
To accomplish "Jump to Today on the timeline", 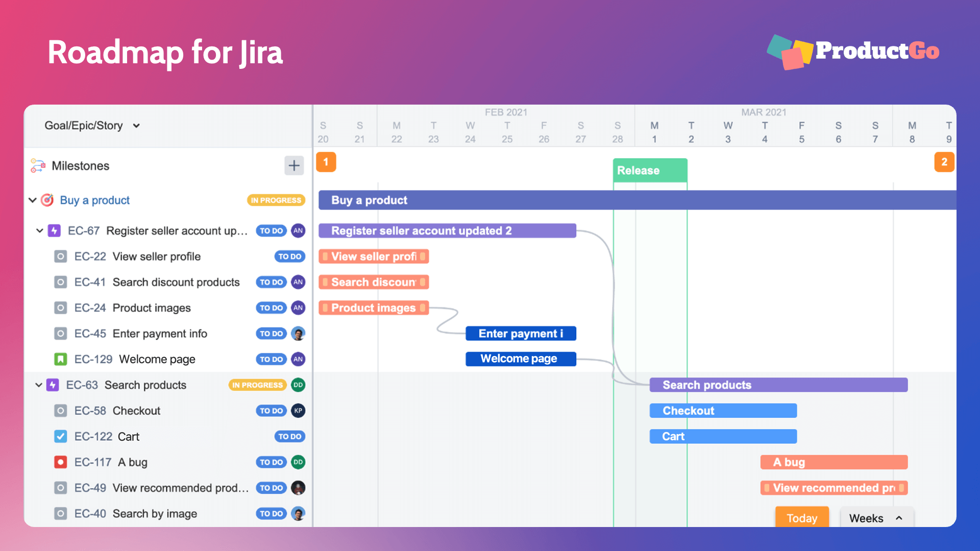I will pos(802,517).
